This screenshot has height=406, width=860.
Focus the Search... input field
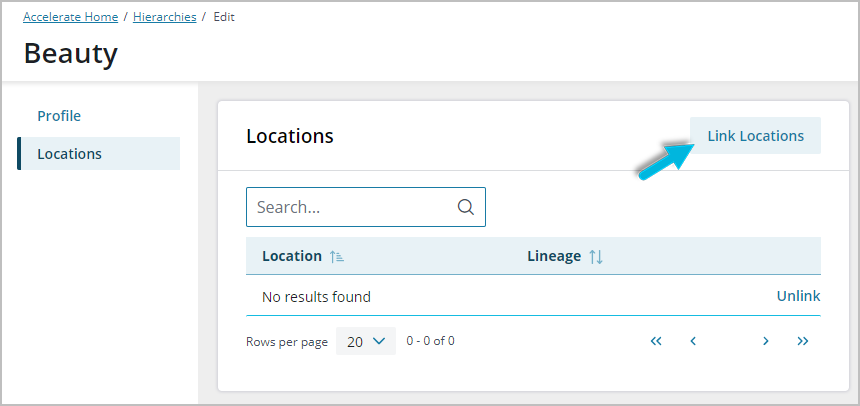[x=366, y=207]
